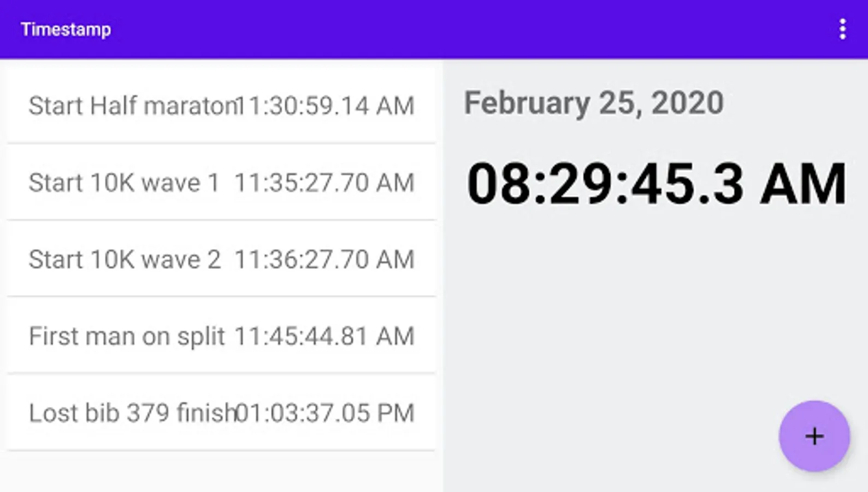
Task: Tap the plus floating action button
Action: pyautogui.click(x=814, y=436)
